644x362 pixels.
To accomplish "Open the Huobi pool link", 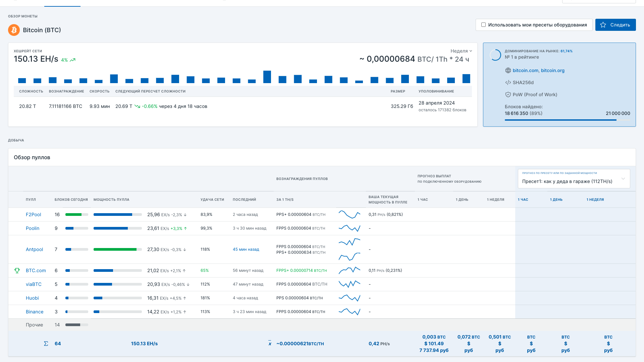I will point(32,298).
